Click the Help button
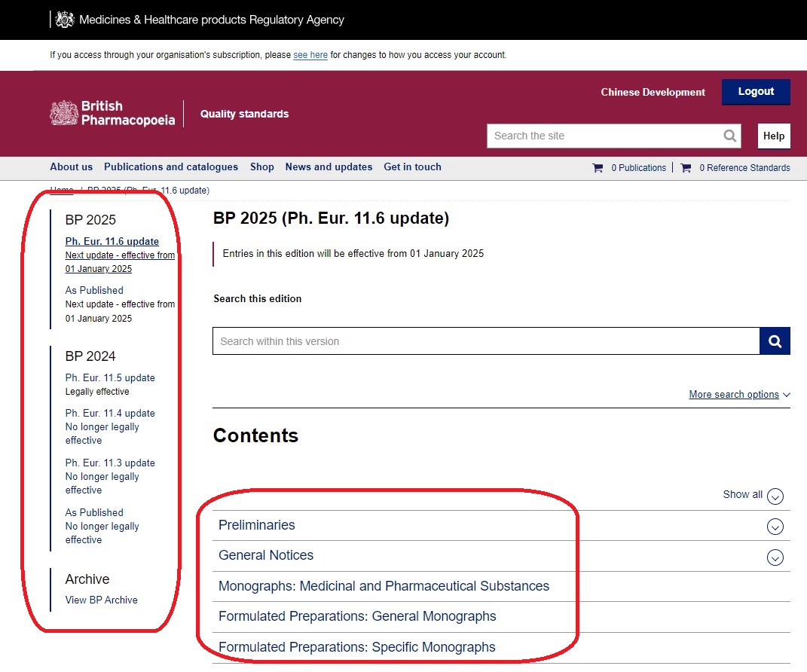 pos(774,136)
